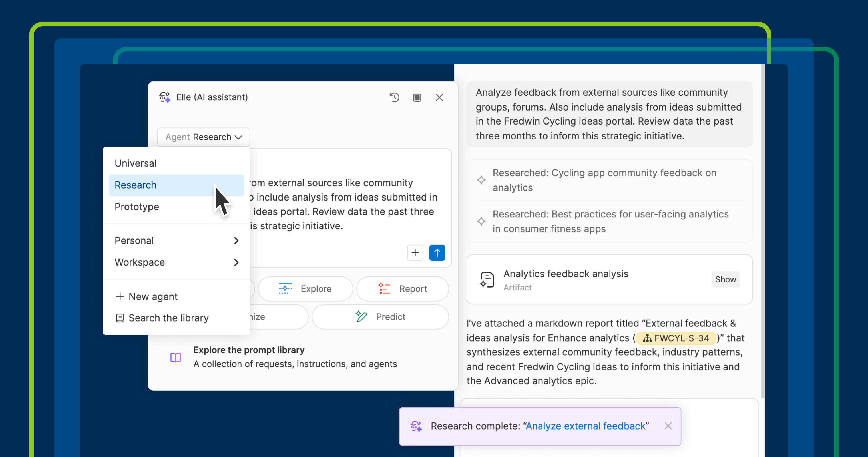The image size is (868, 457).
Task: Select the Explore action with sparkle icon
Action: point(305,289)
